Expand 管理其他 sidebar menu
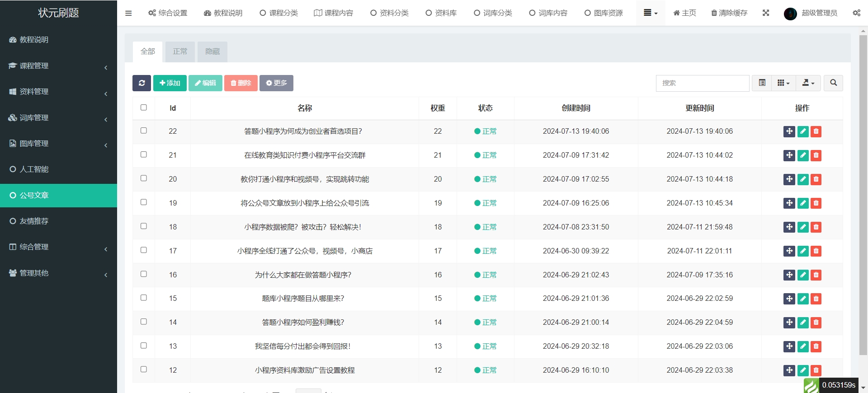The height and width of the screenshot is (393, 868). (58, 273)
